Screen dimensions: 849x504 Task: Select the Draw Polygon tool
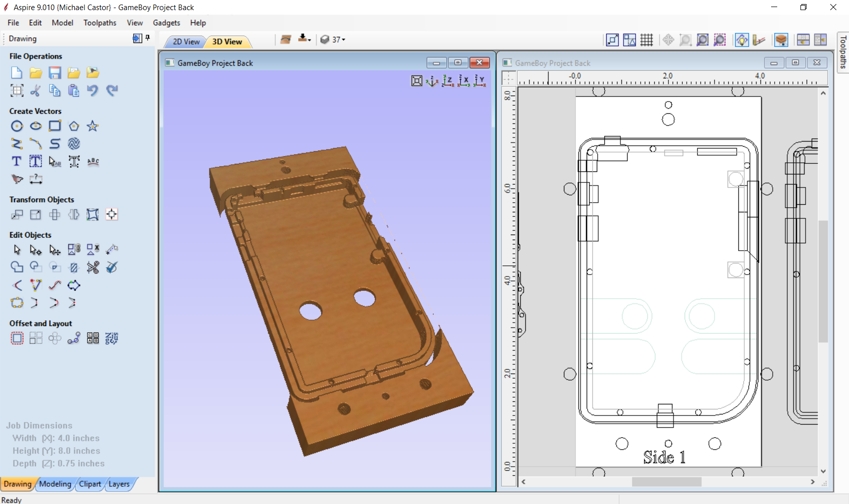click(x=74, y=126)
